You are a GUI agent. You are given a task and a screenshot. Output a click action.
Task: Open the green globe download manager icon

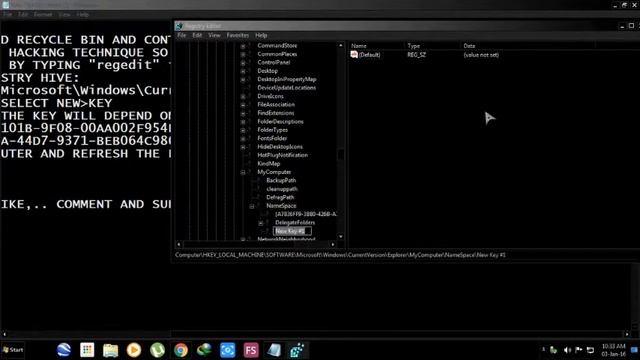click(x=204, y=350)
